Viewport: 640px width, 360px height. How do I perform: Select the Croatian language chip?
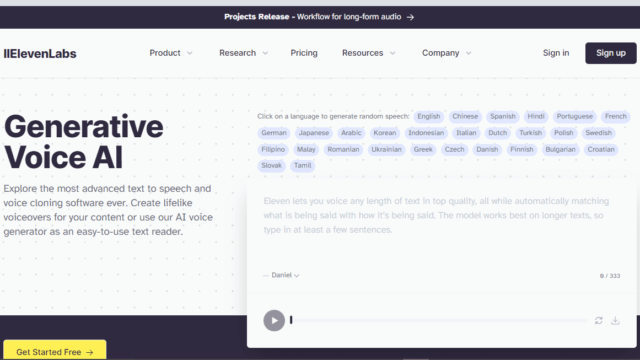coord(601,149)
